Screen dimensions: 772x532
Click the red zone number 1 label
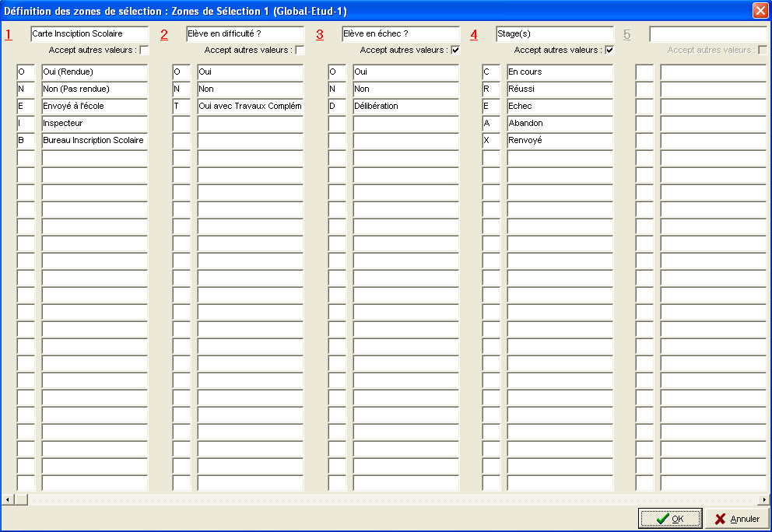(x=9, y=34)
